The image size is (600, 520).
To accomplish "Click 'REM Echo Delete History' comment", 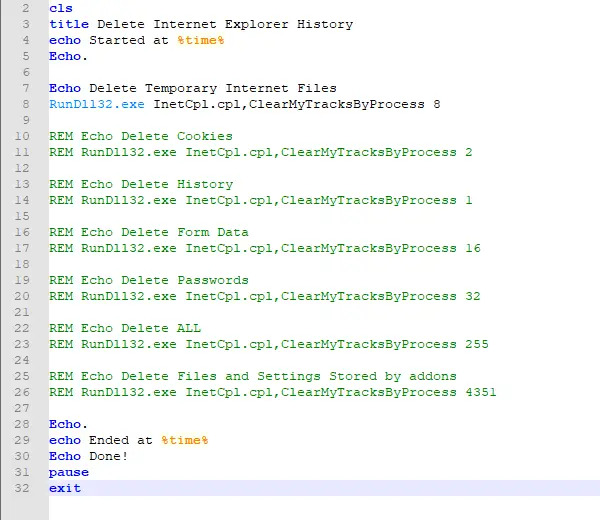I will coord(141,184).
